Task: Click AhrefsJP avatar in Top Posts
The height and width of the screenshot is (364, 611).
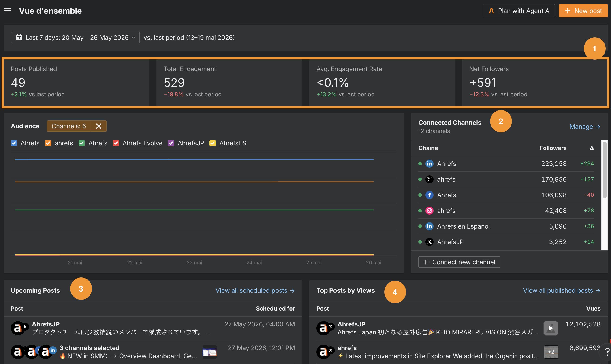Action: [x=324, y=328]
